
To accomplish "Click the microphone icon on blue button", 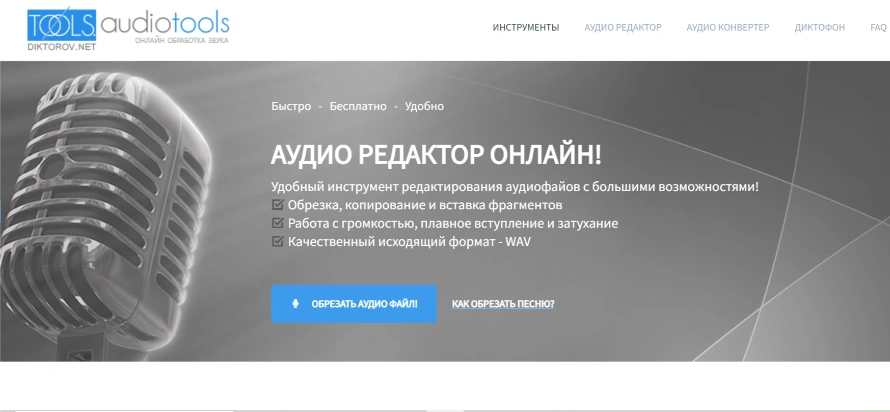I will [x=295, y=304].
